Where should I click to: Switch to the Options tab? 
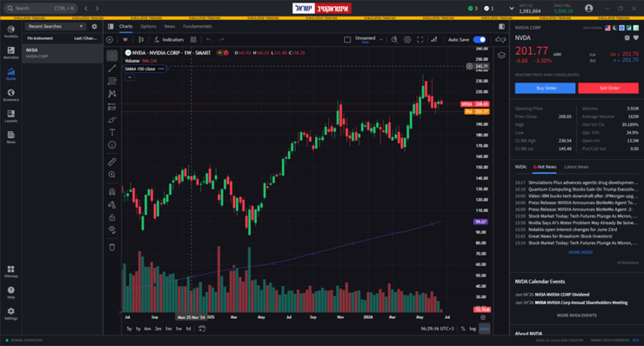[x=148, y=26]
